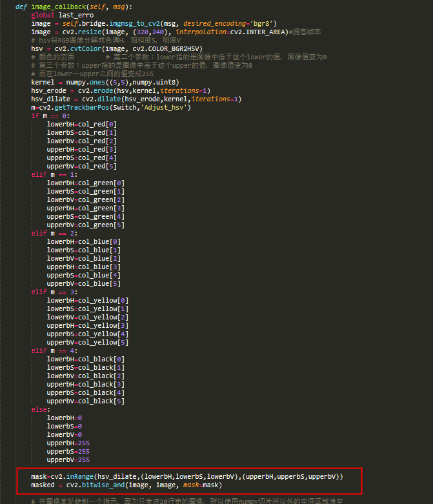Click the upperbH=255 line
The width and height of the screenshot is (433, 504).
[x=68, y=443]
